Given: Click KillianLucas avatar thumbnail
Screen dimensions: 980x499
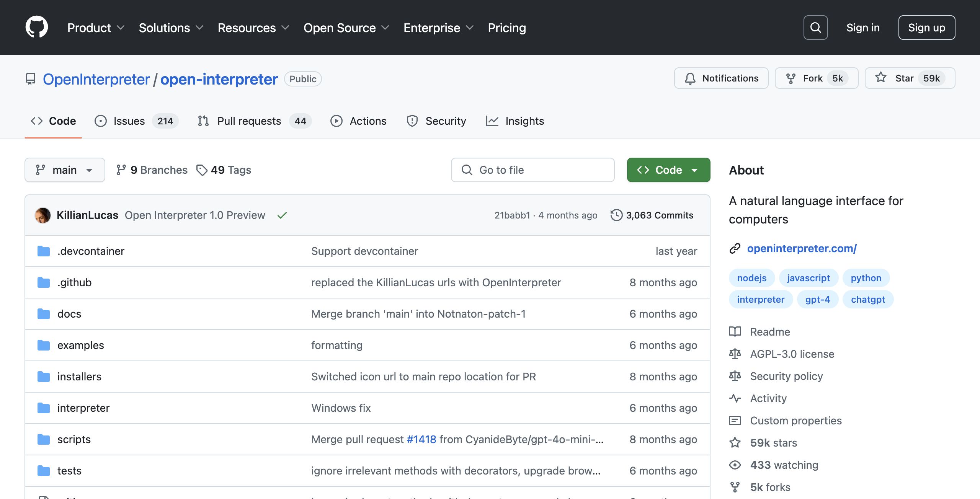Looking at the screenshot, I should (x=42, y=215).
